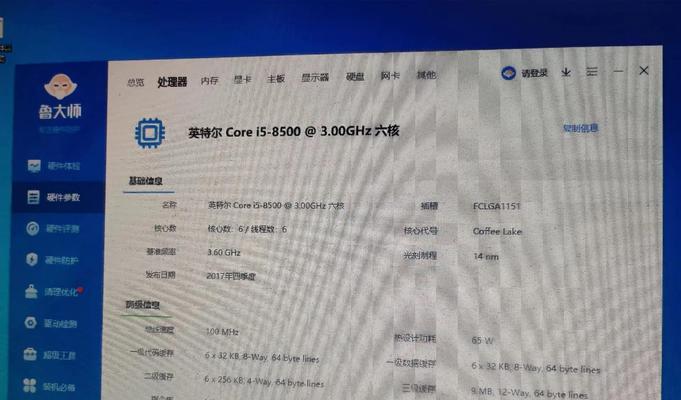Viewport: 681px width, 400px height.
Task: Switch to the 总览 overview tab
Action: tap(136, 82)
